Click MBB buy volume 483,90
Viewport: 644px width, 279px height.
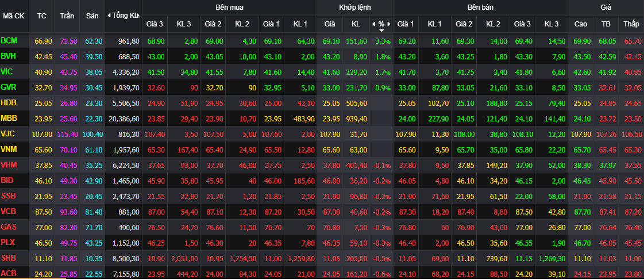pos(303,119)
